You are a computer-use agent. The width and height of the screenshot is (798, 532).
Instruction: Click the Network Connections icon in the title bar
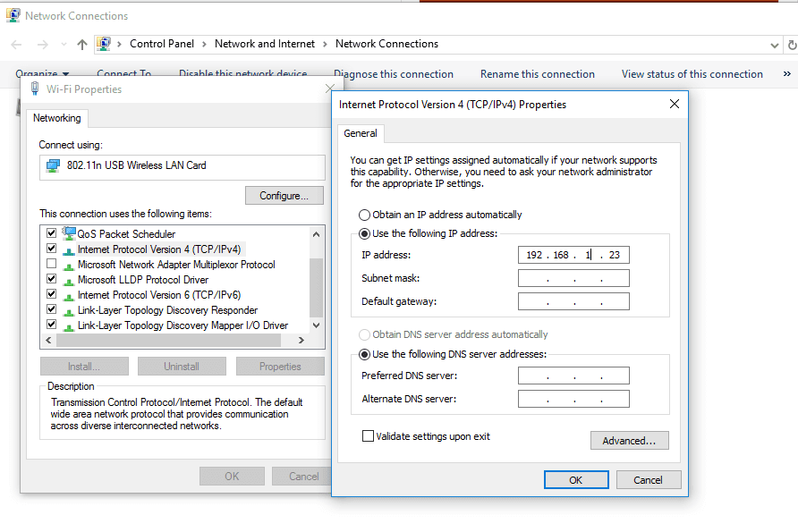[12, 14]
